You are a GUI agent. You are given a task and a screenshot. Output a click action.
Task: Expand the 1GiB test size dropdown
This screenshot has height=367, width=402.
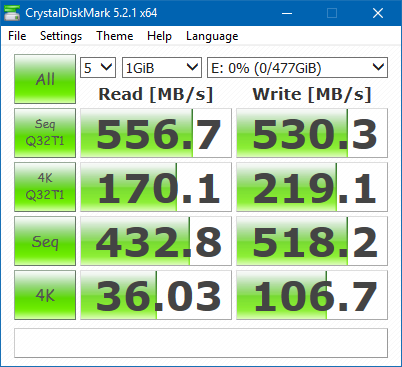162,68
